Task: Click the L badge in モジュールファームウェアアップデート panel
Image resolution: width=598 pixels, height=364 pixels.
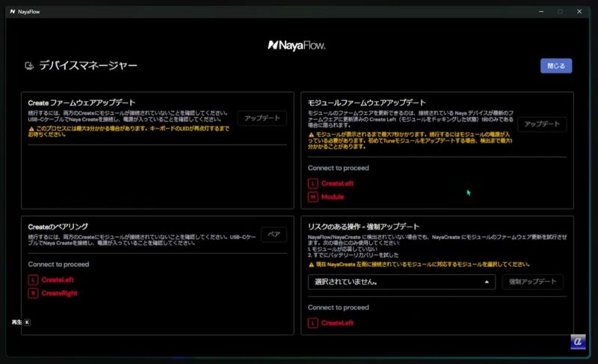Action: pyautogui.click(x=312, y=182)
